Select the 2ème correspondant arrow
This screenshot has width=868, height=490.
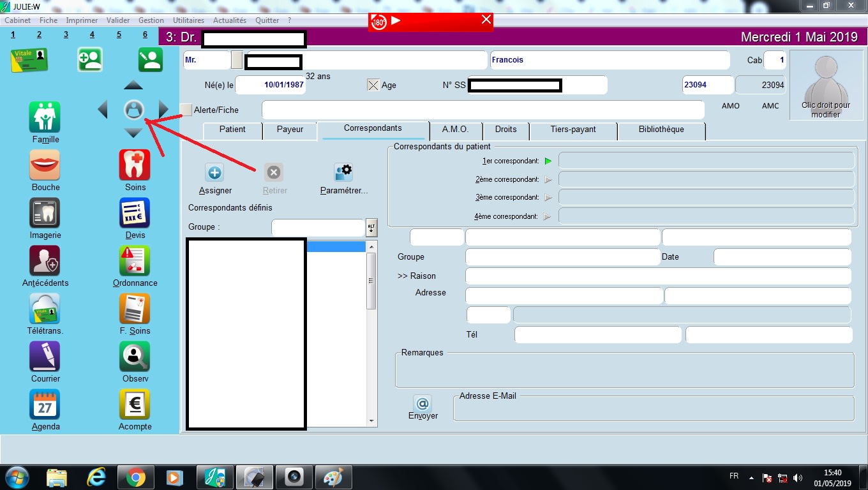(x=548, y=180)
